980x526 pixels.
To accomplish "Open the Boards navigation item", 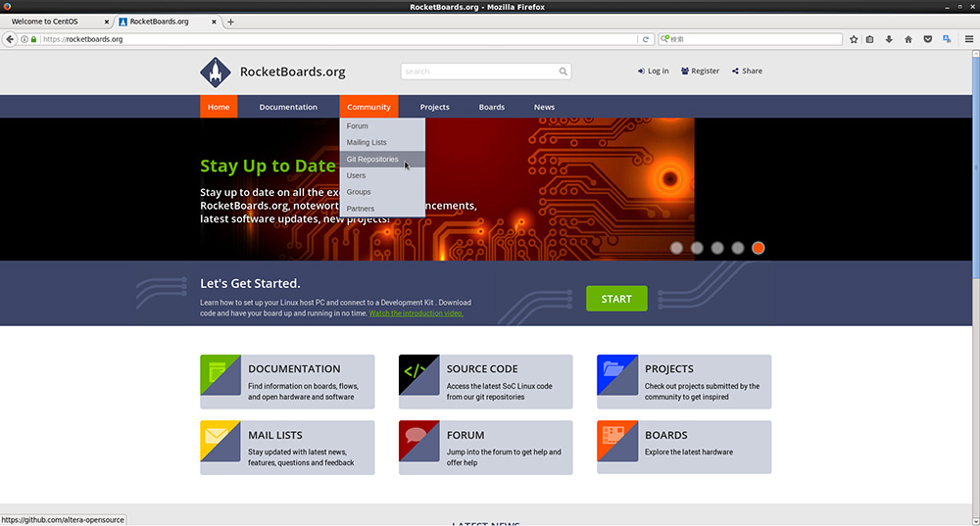I will tap(491, 107).
